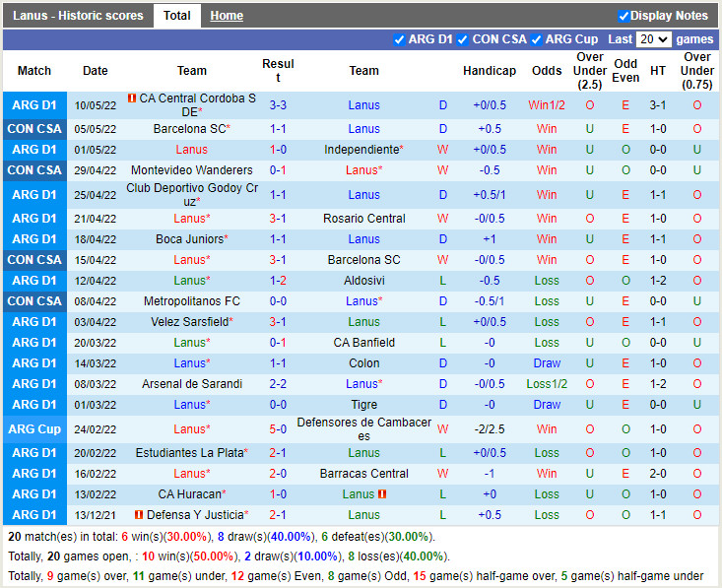
Task: Open Velez Sarsfield team page
Action: coord(189,322)
